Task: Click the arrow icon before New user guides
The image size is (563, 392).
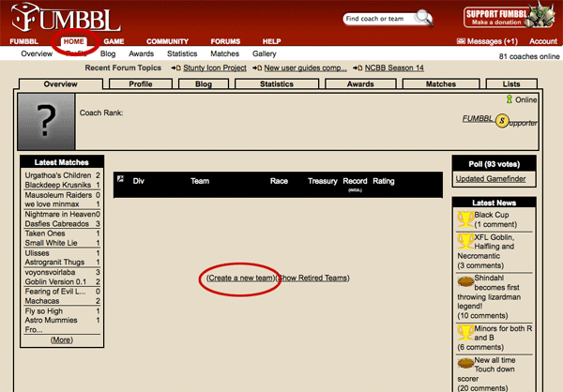Action: tap(257, 68)
